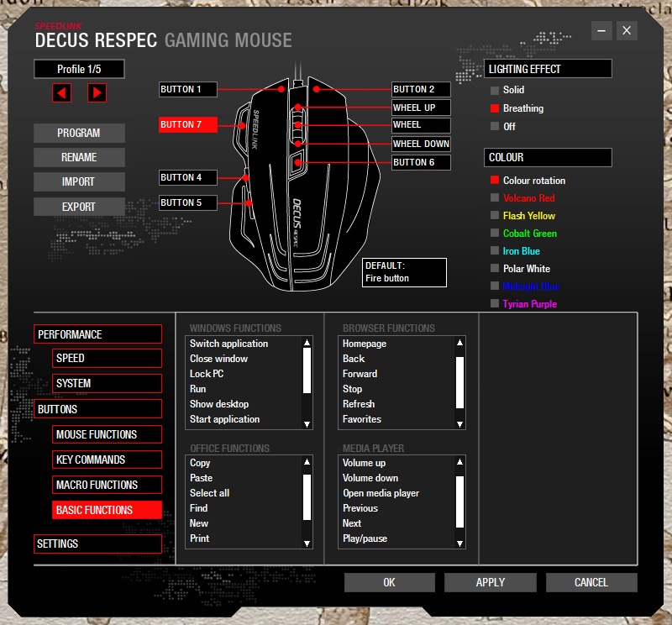Open the PERFORMANCE section

[x=97, y=334]
